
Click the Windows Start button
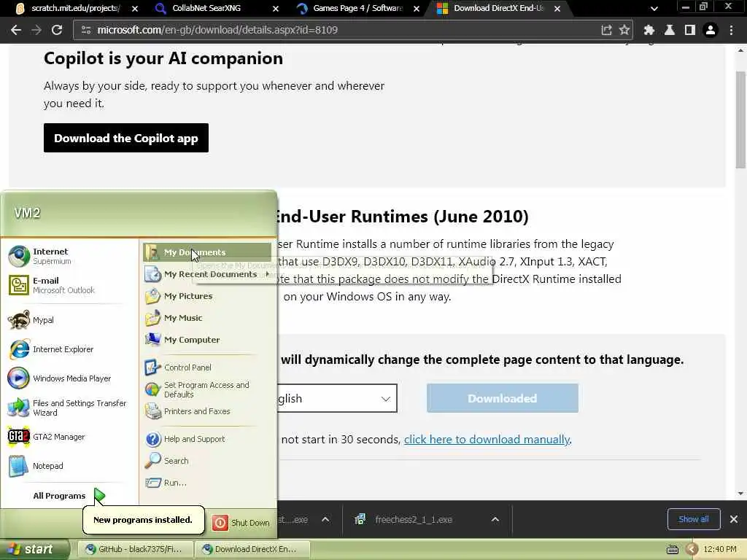(x=34, y=549)
